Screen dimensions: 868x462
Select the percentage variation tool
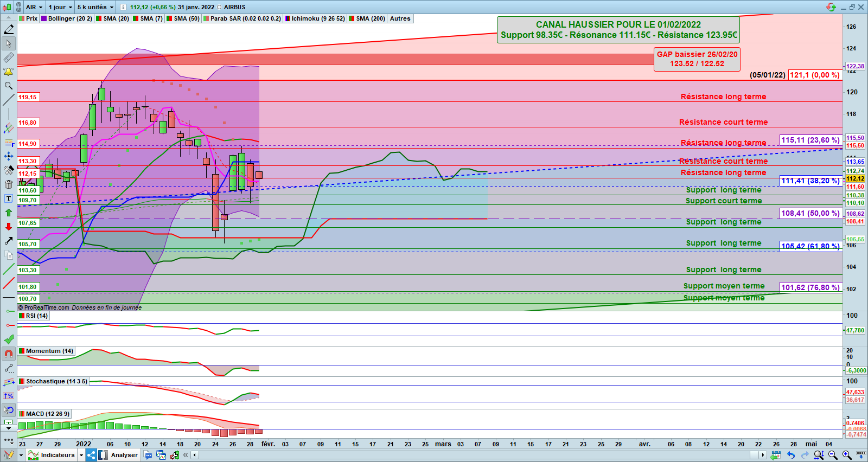click(9, 396)
